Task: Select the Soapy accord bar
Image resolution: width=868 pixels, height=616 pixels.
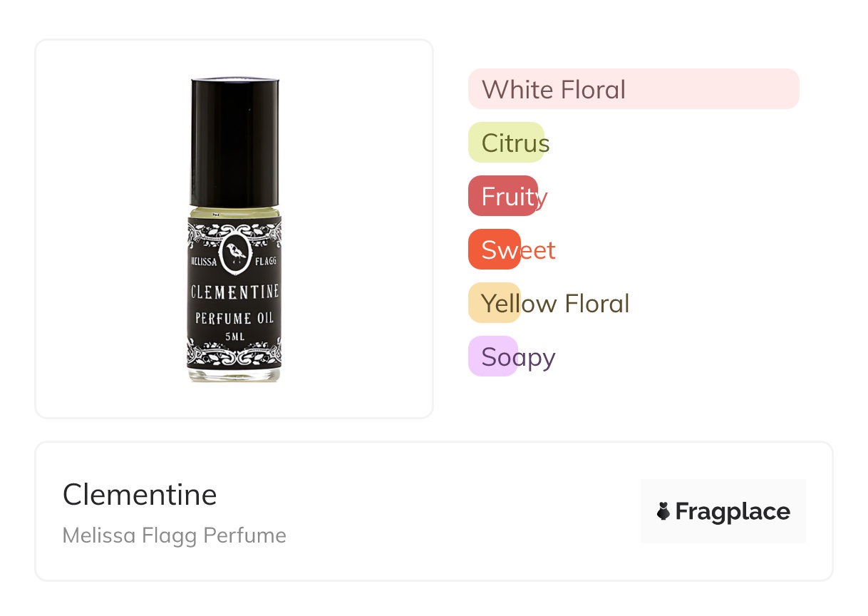Action: (493, 356)
